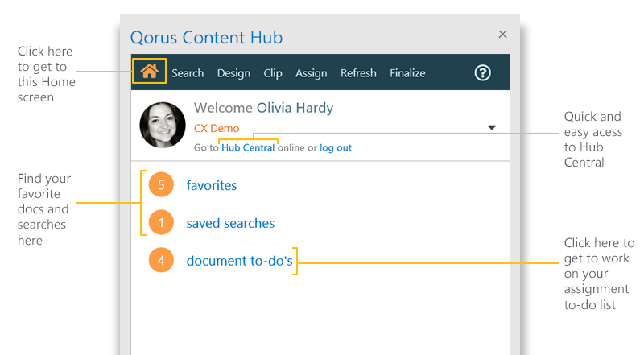
Task: Close the Qorus Content Hub panel
Action: pos(502,35)
